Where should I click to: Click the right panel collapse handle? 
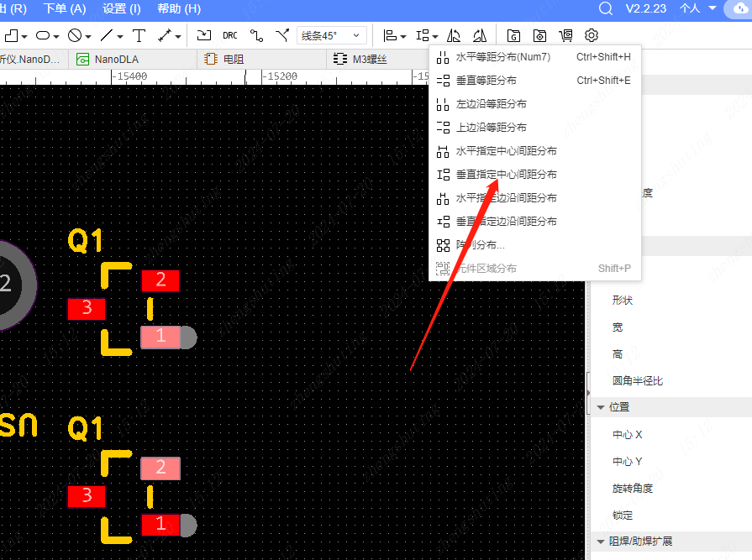point(588,393)
